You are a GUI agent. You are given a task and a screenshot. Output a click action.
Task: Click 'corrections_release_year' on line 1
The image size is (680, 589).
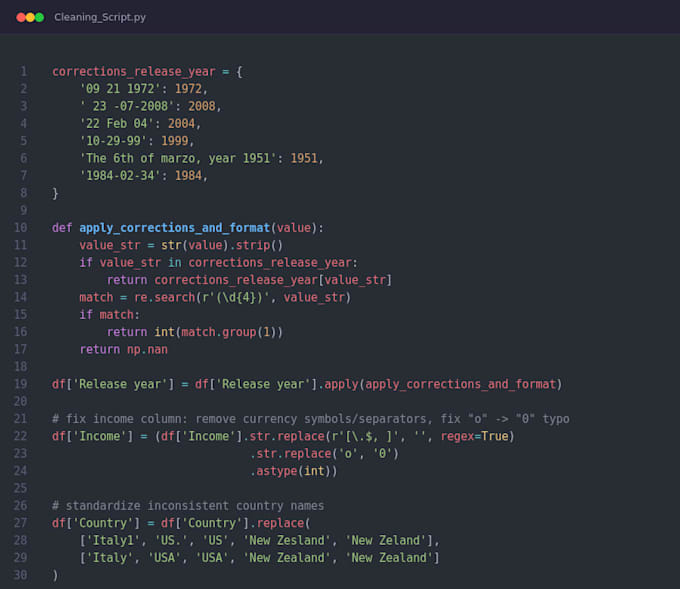coord(134,72)
